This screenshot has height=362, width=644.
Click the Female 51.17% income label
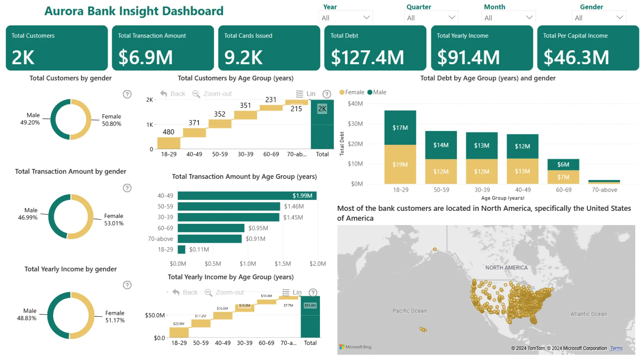tap(115, 317)
